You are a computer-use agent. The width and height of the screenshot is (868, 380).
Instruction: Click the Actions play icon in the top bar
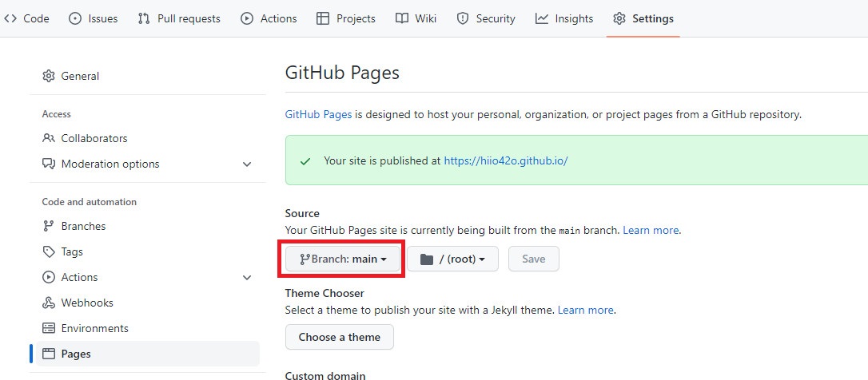[247, 18]
